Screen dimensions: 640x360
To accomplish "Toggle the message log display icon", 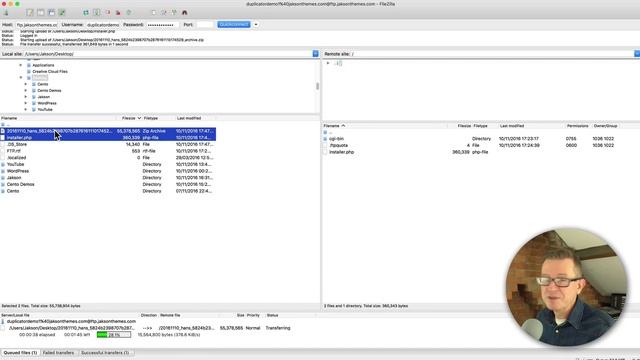I will 30,13.
